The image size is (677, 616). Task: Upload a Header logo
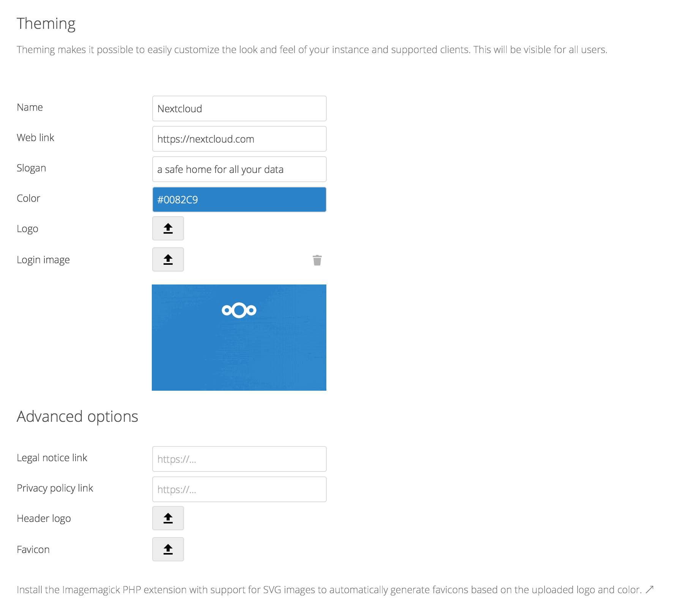pos(168,519)
